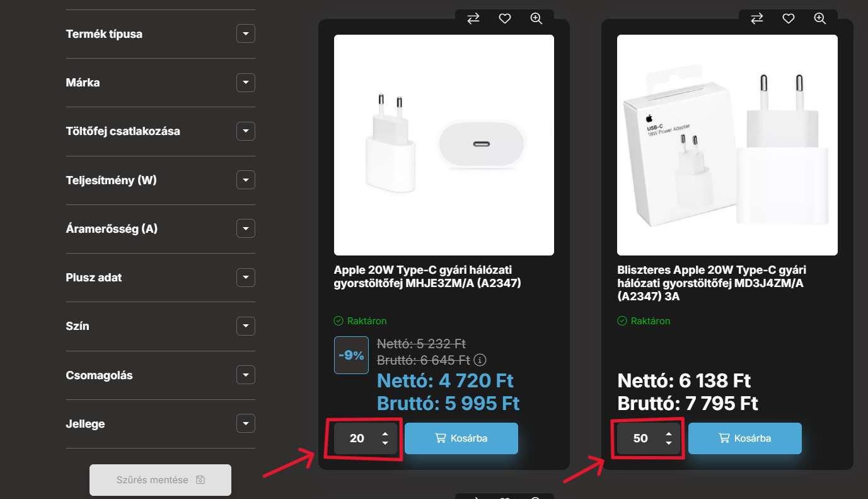Open quick view magnifier for Bliszteres charger
This screenshot has width=868, height=499.
coord(820,19)
